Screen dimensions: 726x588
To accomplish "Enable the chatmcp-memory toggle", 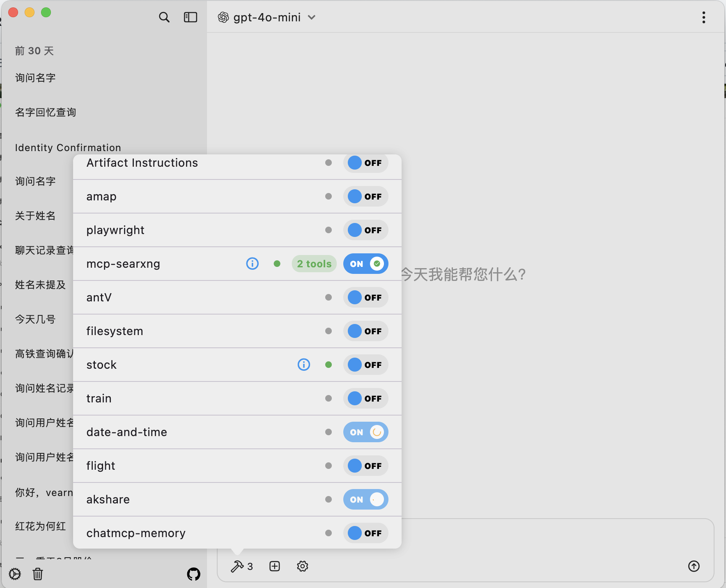I will 366,533.
